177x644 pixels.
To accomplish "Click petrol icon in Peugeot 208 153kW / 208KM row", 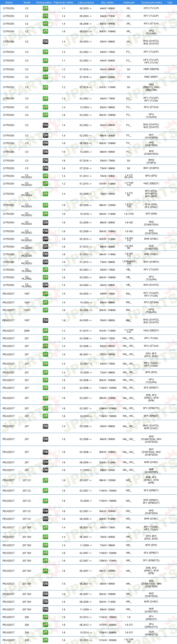I will click(x=45, y=632).
